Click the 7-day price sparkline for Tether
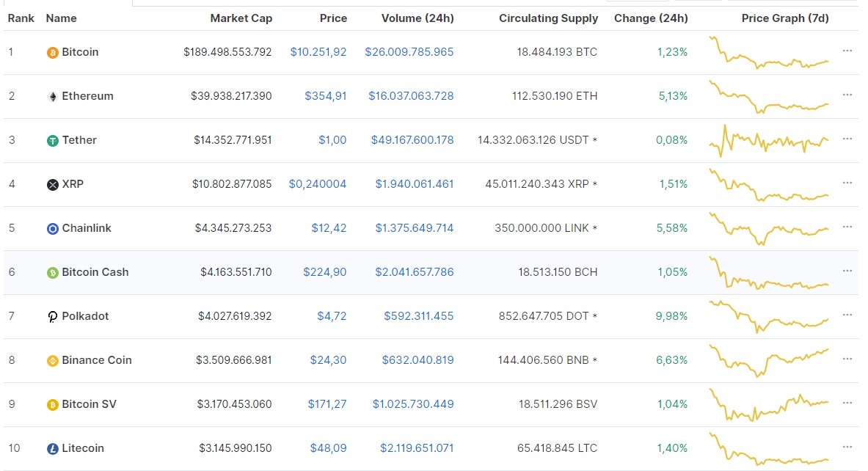 768,140
